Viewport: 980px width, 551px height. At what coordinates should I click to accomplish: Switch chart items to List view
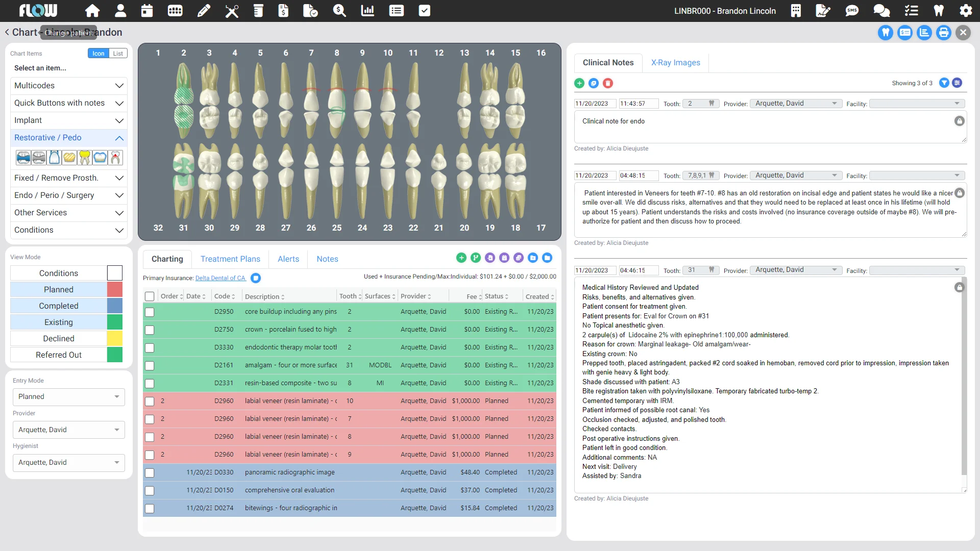pos(118,54)
